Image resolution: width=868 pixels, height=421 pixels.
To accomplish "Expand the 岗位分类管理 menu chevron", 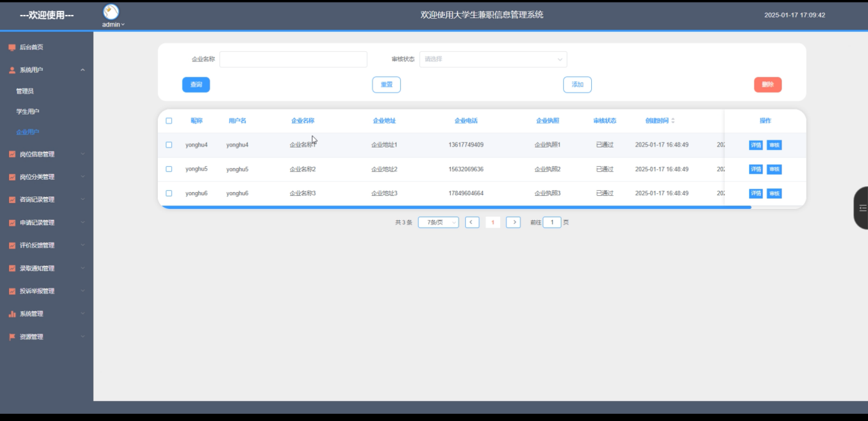I will coord(83,177).
